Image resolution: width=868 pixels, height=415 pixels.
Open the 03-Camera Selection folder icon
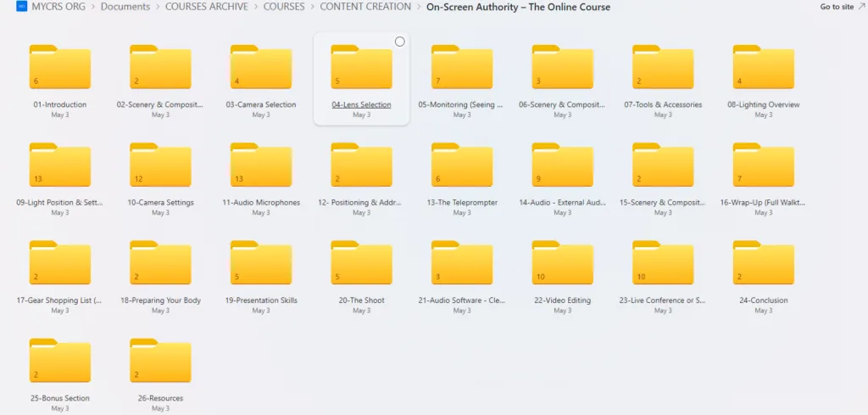coord(260,68)
